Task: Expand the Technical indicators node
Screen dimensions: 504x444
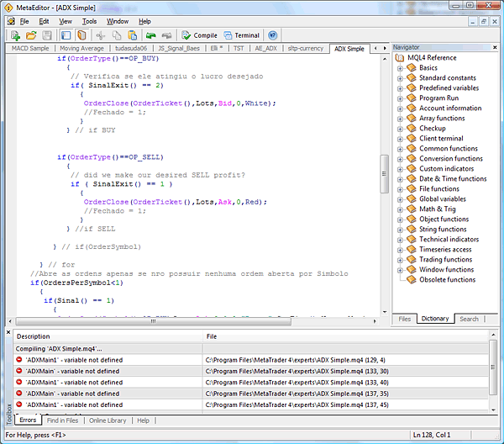Action: click(x=400, y=240)
